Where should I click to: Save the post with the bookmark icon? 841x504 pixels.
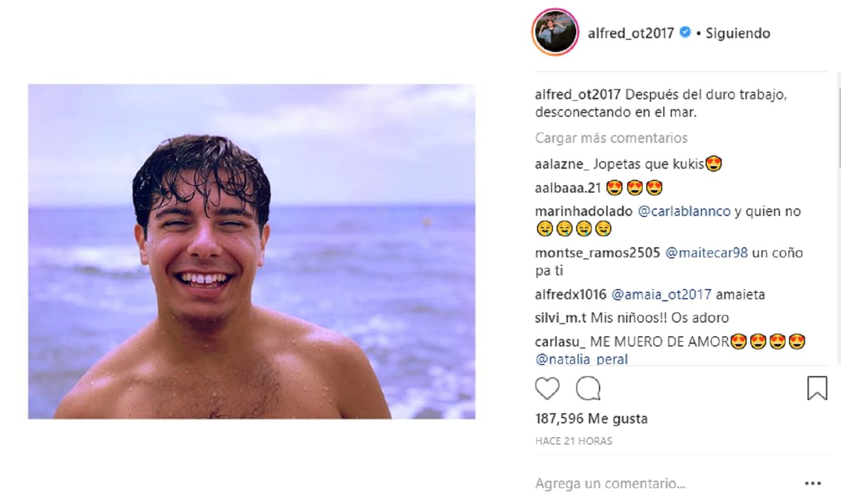tap(817, 388)
